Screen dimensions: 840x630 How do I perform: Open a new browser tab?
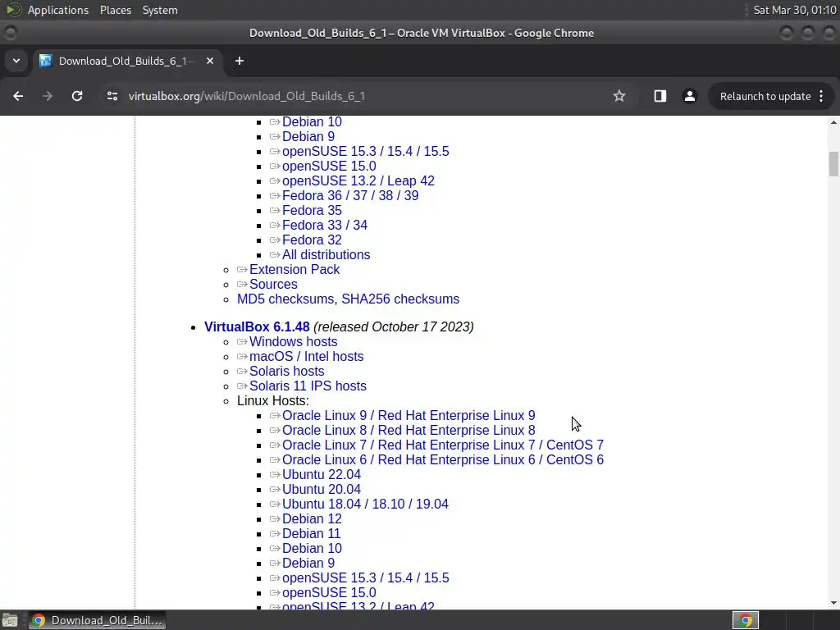pos(240,61)
